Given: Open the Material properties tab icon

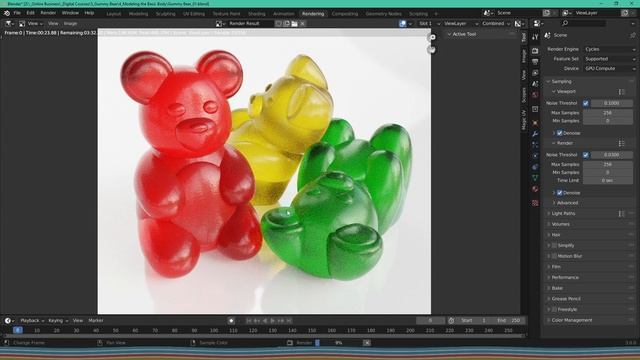Looking at the screenshot, I should pyautogui.click(x=535, y=189).
